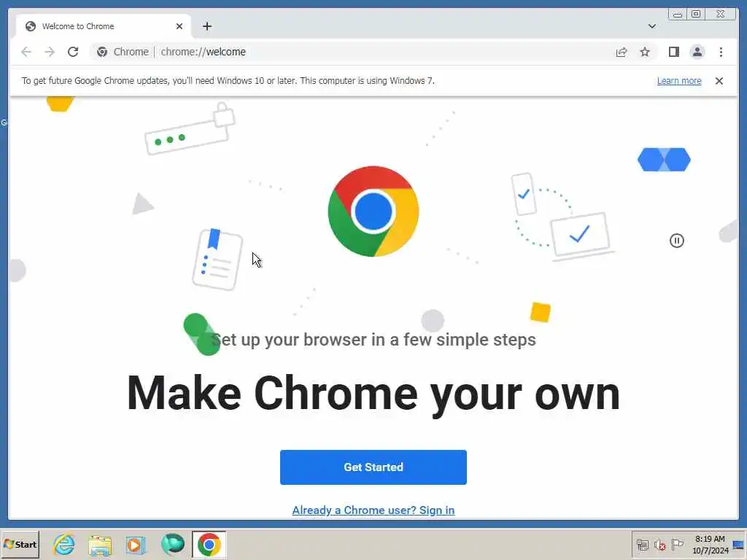The height and width of the screenshot is (560, 747).
Task: Click the Windows 10 update notice text
Action: [x=228, y=81]
